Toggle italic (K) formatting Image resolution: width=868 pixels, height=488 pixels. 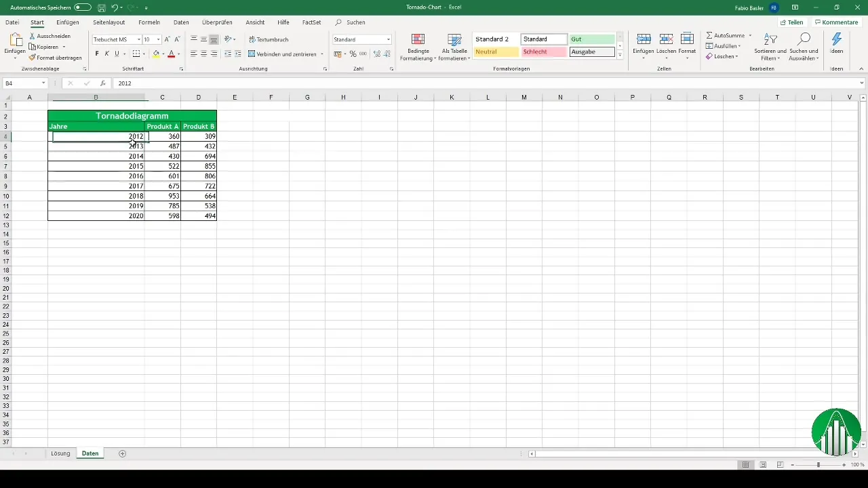point(106,54)
